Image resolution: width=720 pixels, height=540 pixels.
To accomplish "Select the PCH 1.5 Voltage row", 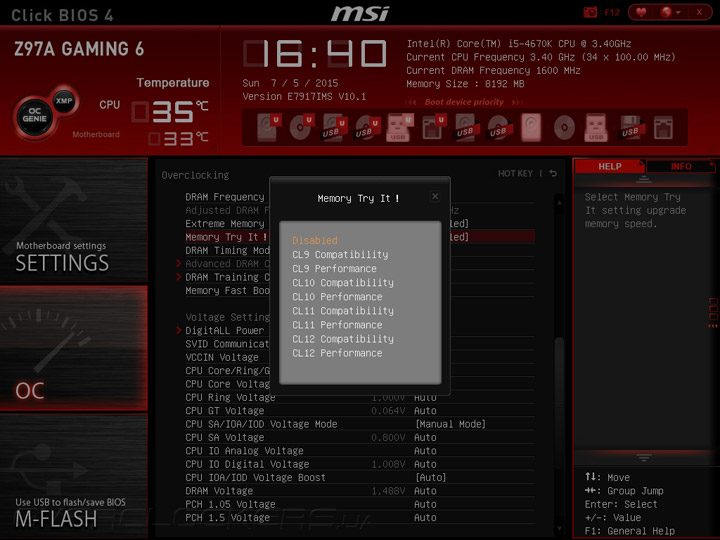I will click(x=360, y=518).
